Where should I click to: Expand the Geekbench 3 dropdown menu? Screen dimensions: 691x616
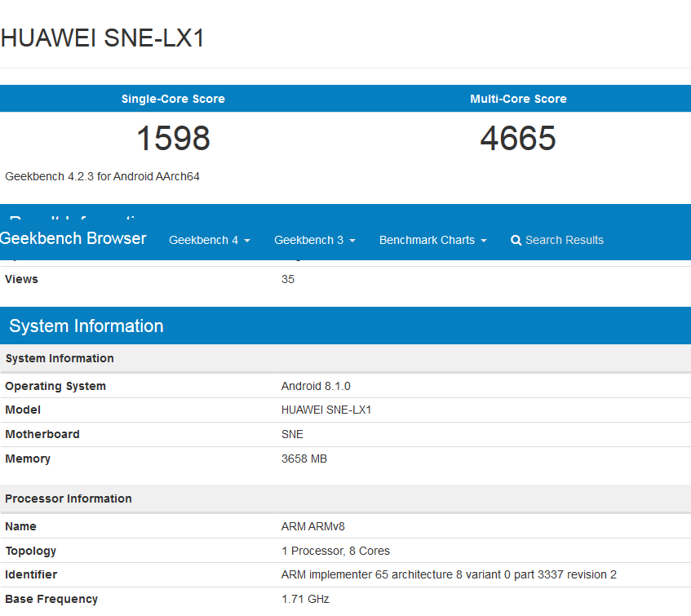(314, 240)
